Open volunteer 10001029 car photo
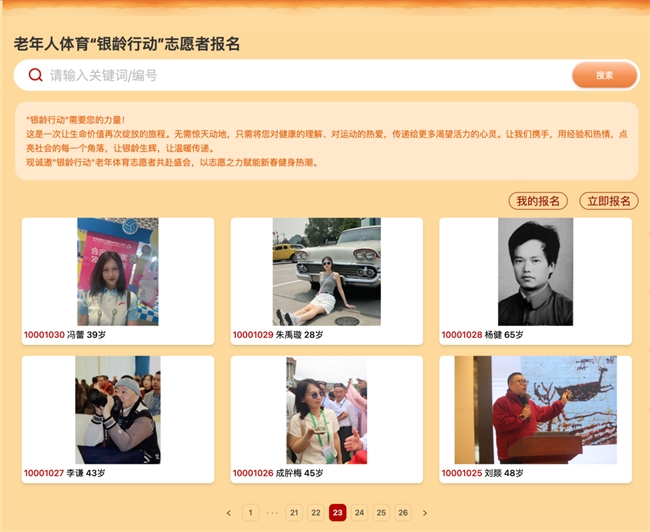 click(326, 271)
